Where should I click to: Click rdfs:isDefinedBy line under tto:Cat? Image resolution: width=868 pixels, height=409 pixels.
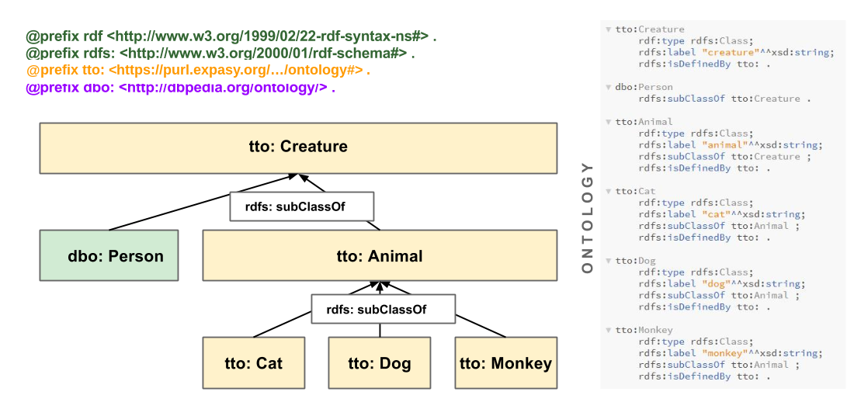point(704,237)
